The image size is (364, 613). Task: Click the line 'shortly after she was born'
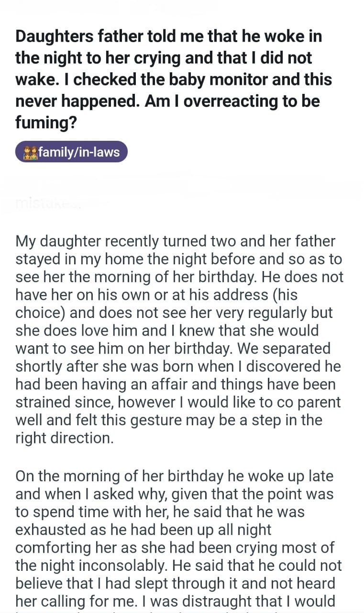(x=178, y=366)
